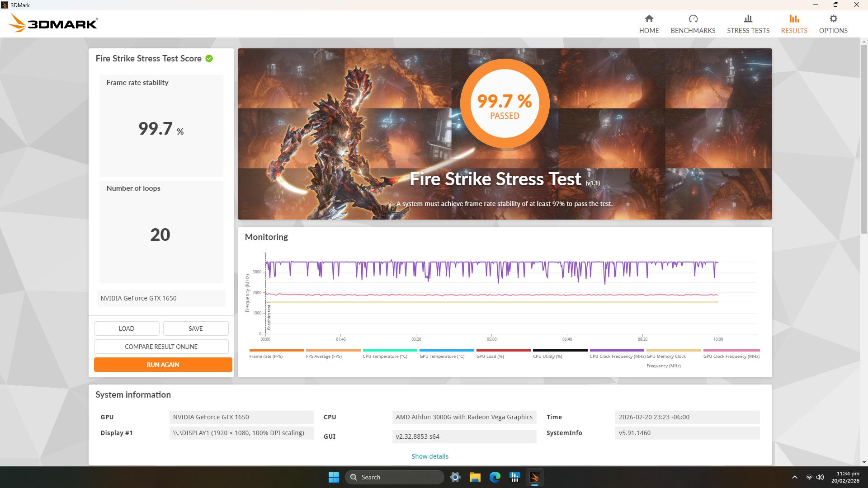Screen dimensions: 868x488
Task: Switch to the STRESS TESTS tab
Action: click(x=748, y=24)
